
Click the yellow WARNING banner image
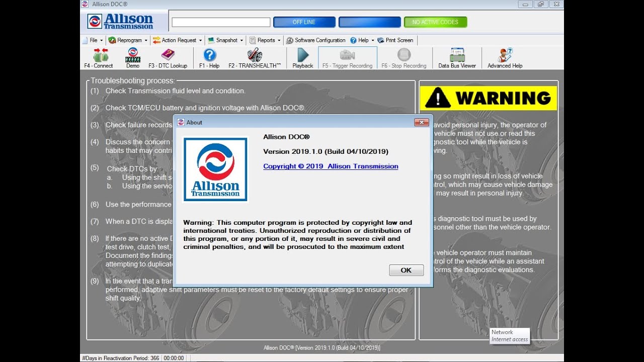click(x=489, y=98)
